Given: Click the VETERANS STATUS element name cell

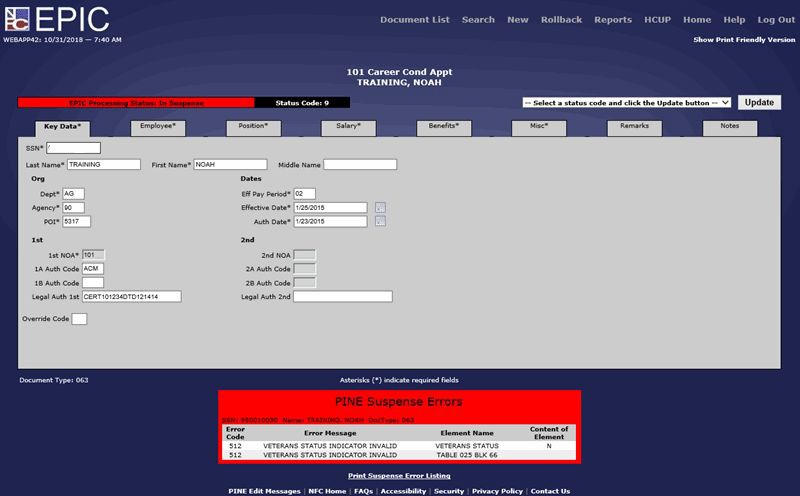Looking at the screenshot, I should tap(467, 446).
